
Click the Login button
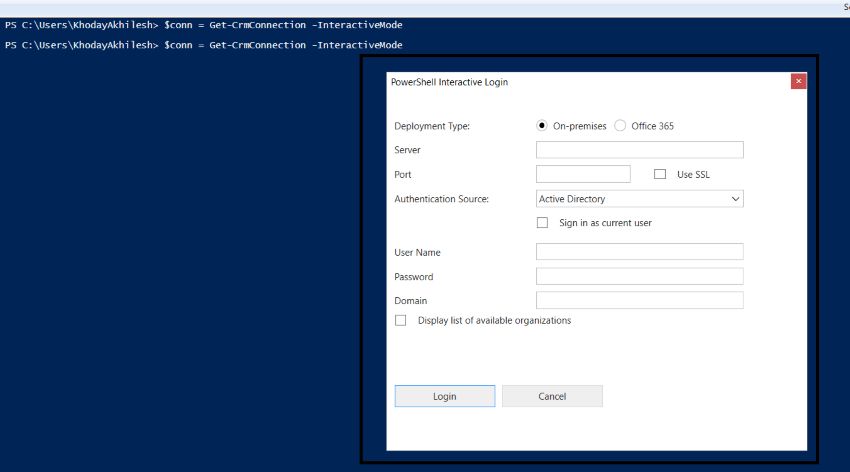pos(445,396)
